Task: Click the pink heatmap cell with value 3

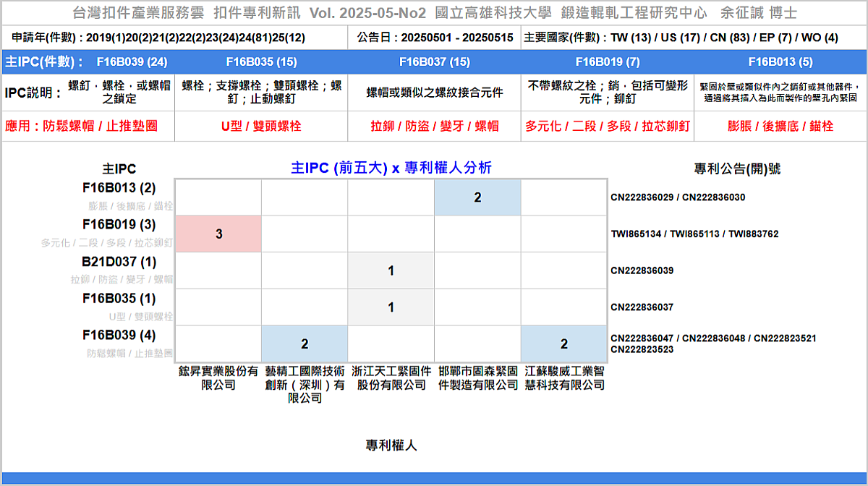Action: 218,234
